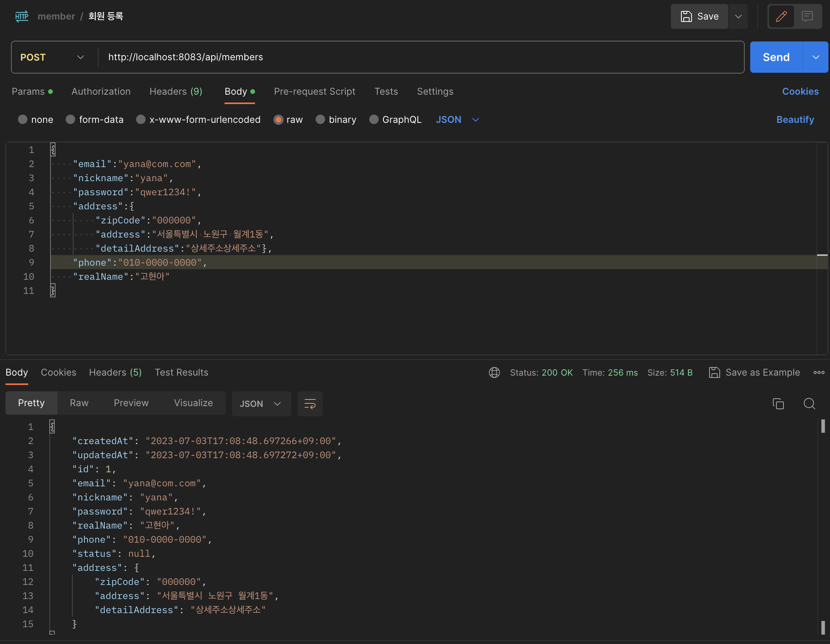Expand the Send button arrow

coord(816,57)
